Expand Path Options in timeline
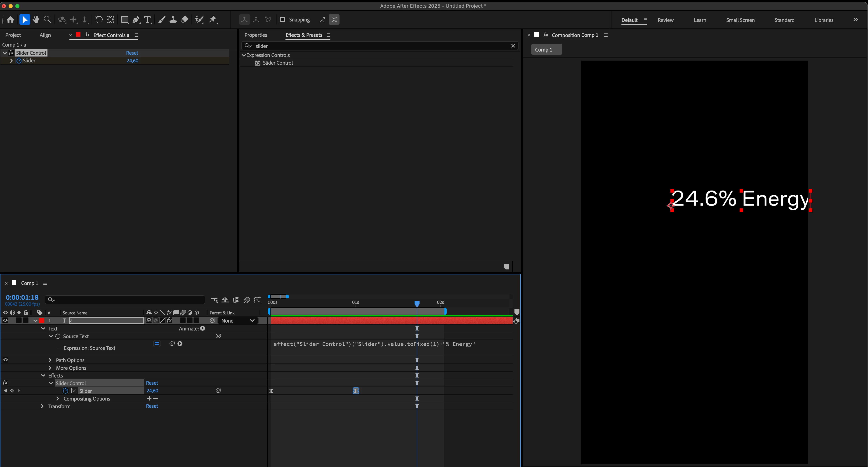 pyautogui.click(x=50, y=360)
